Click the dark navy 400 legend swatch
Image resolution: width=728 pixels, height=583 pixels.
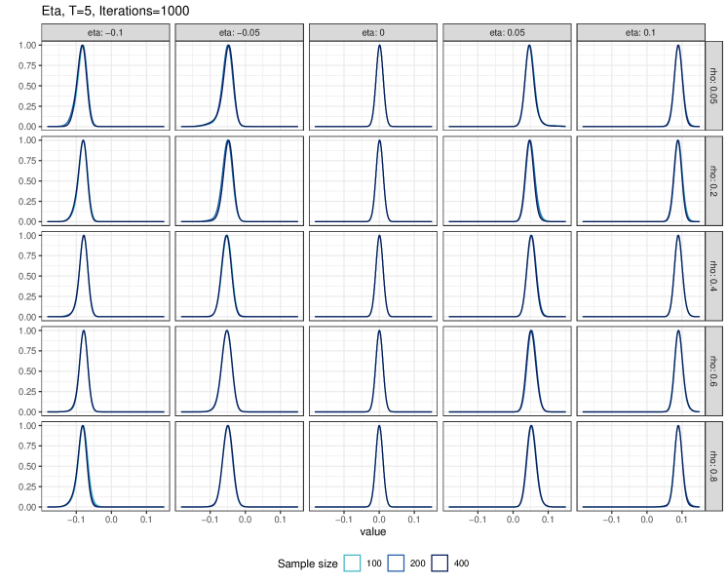(440, 564)
